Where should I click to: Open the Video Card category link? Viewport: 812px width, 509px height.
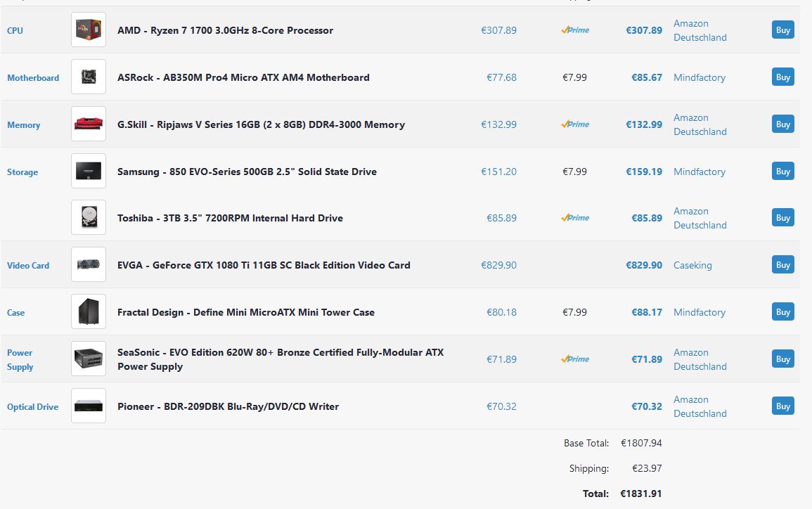pos(28,266)
